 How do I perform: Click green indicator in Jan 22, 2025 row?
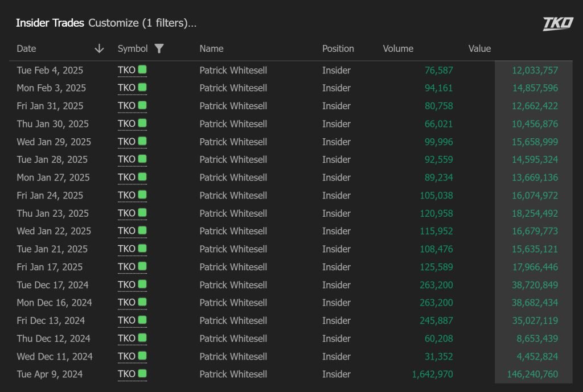point(142,230)
